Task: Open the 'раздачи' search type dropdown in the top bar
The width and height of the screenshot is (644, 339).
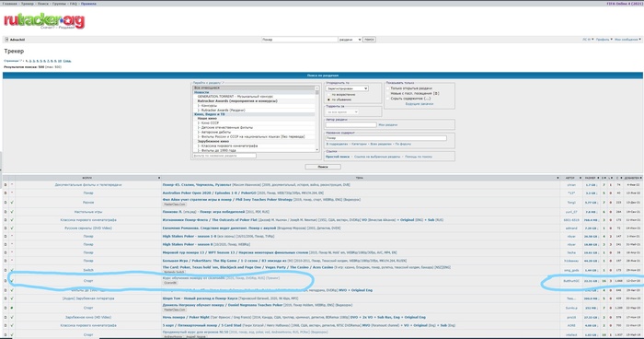Action: coord(350,40)
